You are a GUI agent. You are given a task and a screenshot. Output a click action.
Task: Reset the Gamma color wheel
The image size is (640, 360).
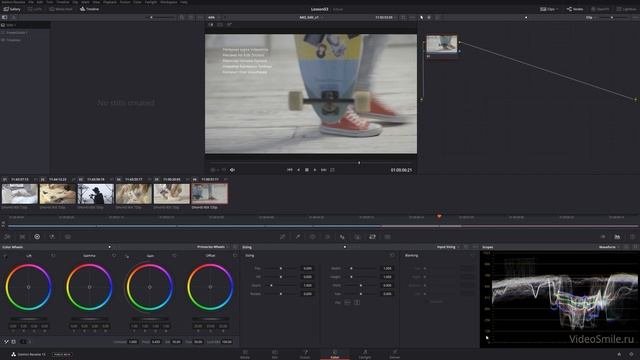click(x=114, y=256)
